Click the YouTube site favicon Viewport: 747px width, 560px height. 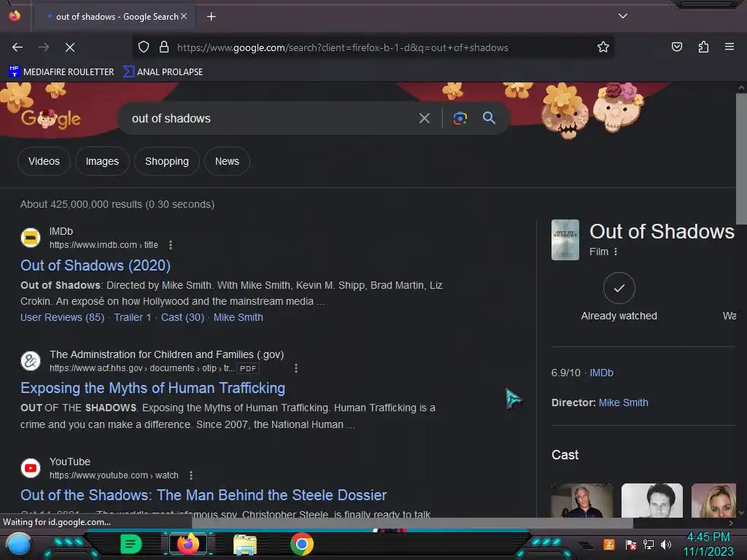pos(31,468)
